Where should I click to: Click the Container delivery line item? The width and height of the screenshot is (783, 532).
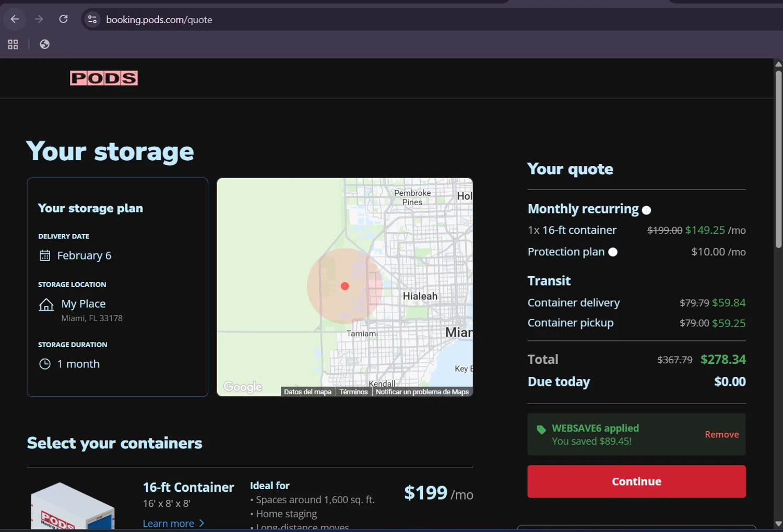(636, 303)
